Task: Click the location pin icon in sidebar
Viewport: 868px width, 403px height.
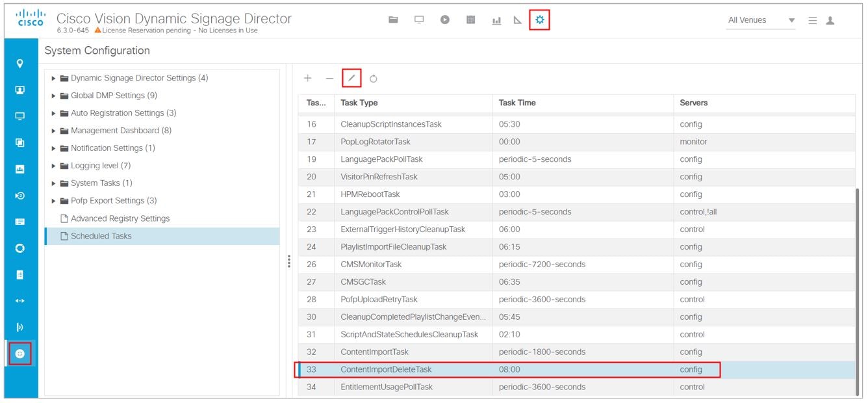Action: 20,64
